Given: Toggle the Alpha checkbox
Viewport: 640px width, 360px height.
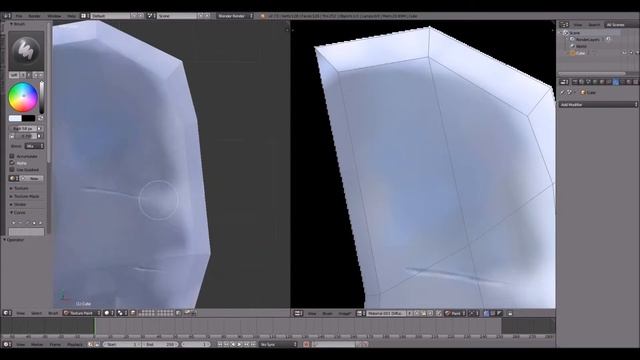Looking at the screenshot, I should (x=12, y=163).
